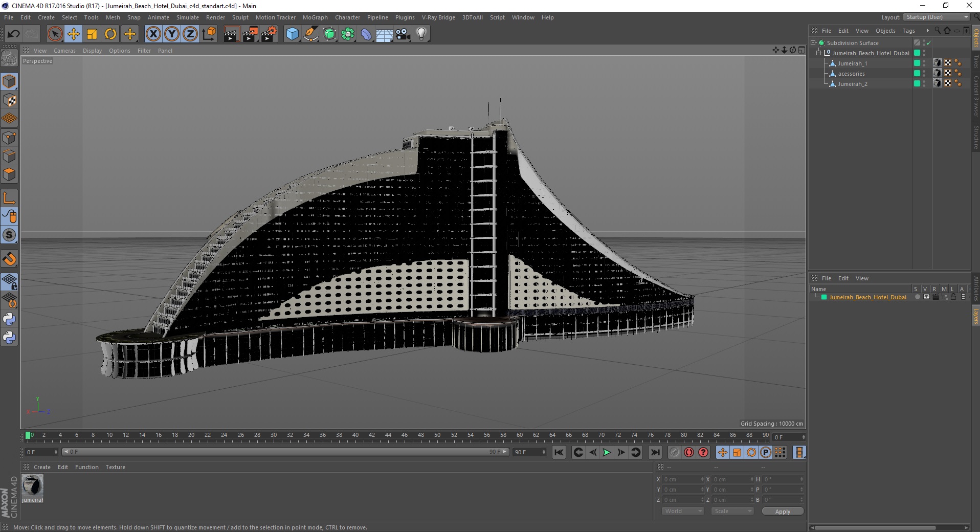Collapse the Subdivision Surface tree node
This screenshot has width=980, height=532.
[x=813, y=43]
